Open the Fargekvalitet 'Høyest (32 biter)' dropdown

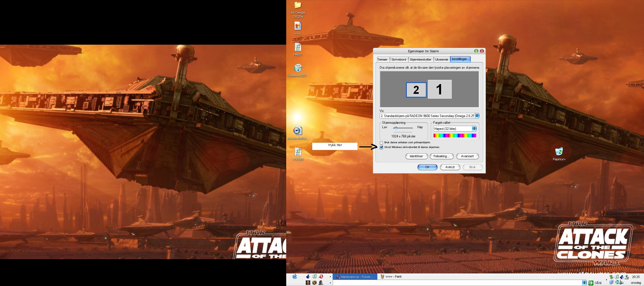(x=474, y=128)
